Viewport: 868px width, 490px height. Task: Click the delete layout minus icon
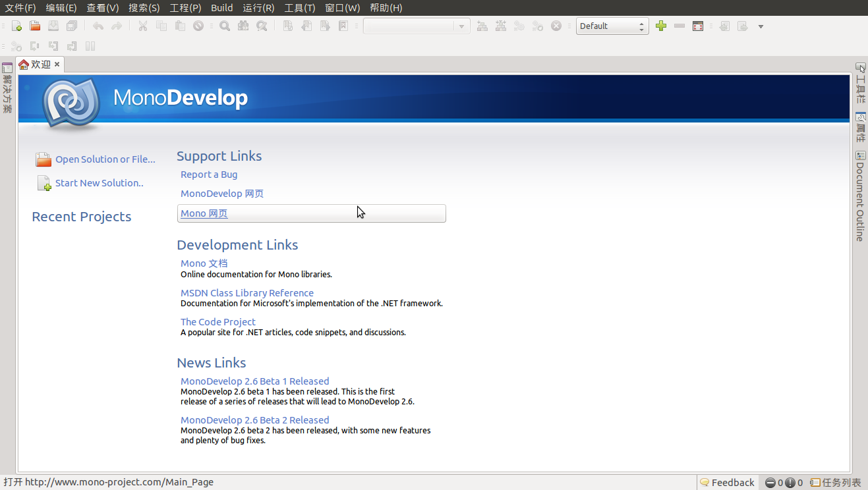pyautogui.click(x=680, y=26)
